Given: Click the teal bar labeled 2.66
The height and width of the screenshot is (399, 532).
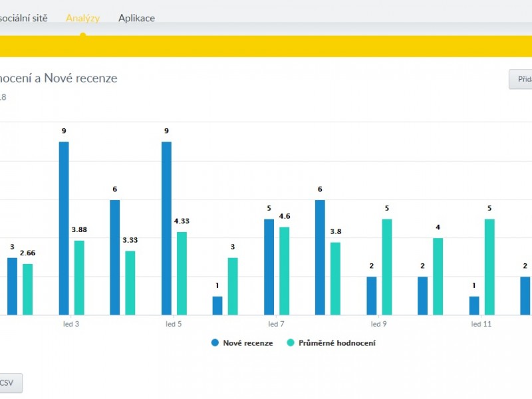Looking at the screenshot, I should tap(27, 289).
